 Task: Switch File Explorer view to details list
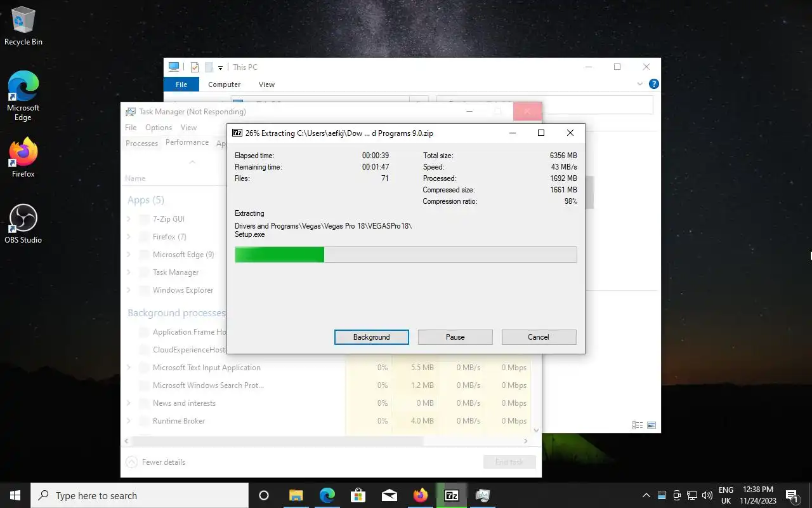coord(638,425)
